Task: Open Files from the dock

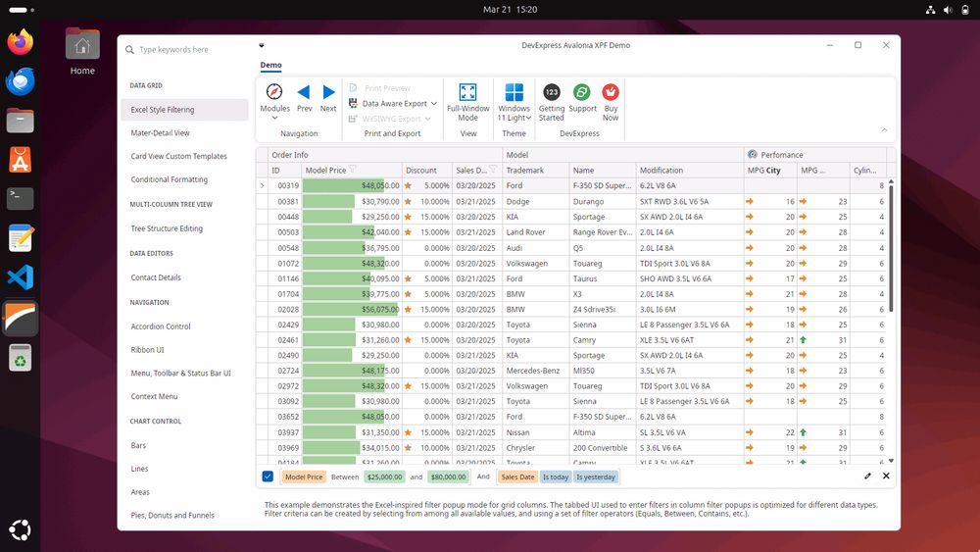Action: [20, 121]
